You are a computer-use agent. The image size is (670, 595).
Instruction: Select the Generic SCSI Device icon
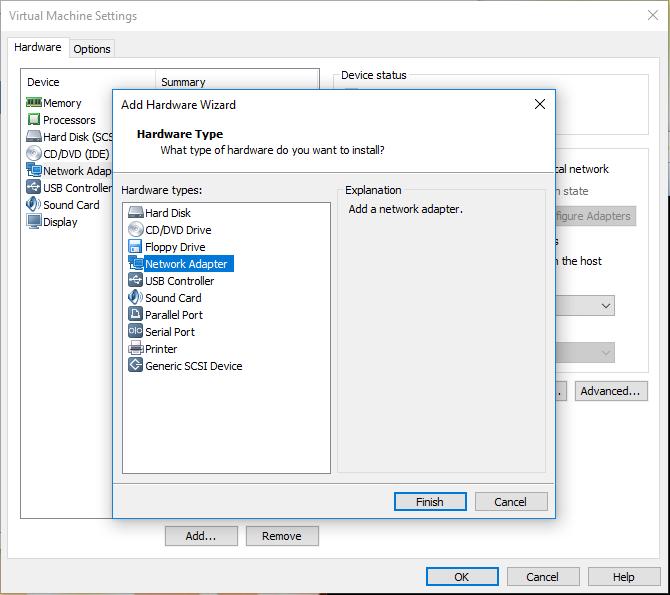pos(135,365)
